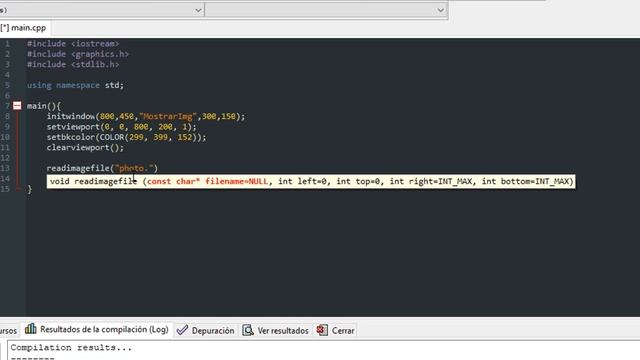Open the Depuración tab
Viewport: 640px width, 360px height.
(205, 330)
